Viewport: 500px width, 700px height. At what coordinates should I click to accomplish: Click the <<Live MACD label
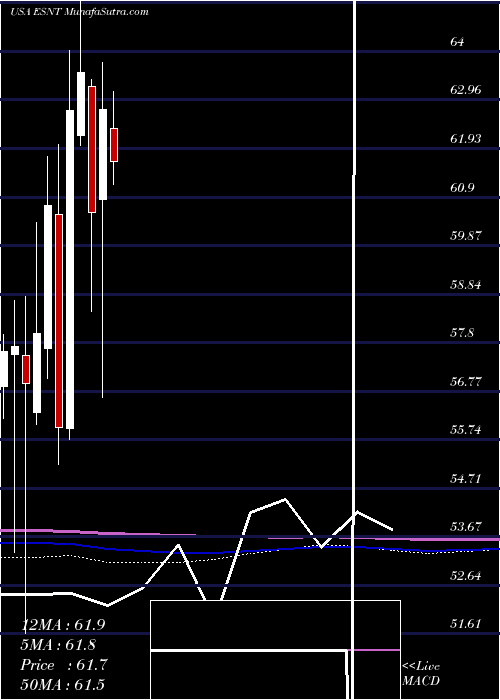[421, 674]
